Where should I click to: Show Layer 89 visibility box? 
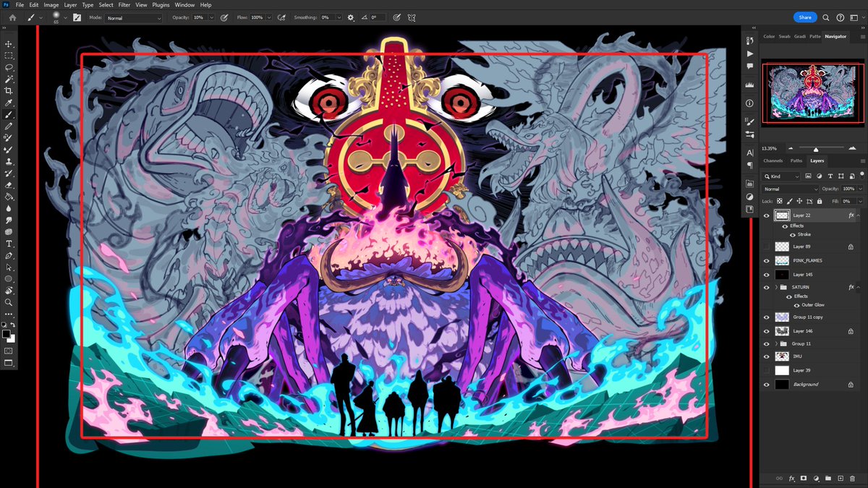pyautogui.click(x=767, y=247)
